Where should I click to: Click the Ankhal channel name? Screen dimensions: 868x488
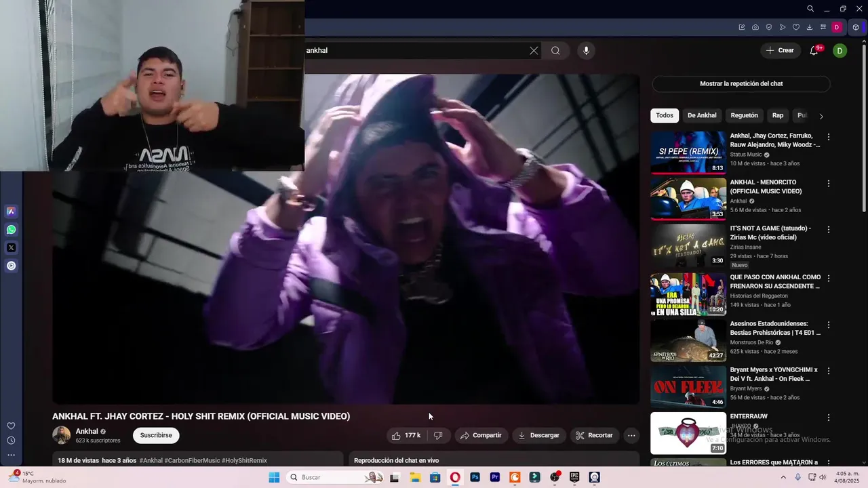(87, 432)
